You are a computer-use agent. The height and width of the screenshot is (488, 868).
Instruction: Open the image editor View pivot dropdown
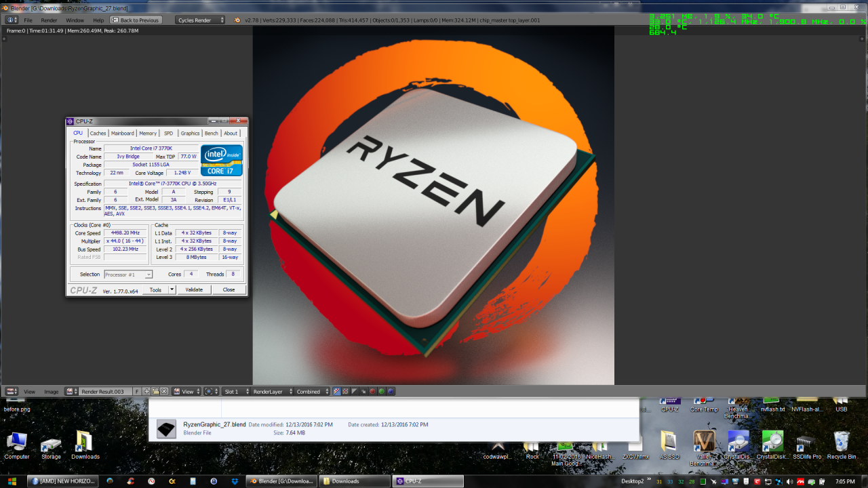(186, 391)
